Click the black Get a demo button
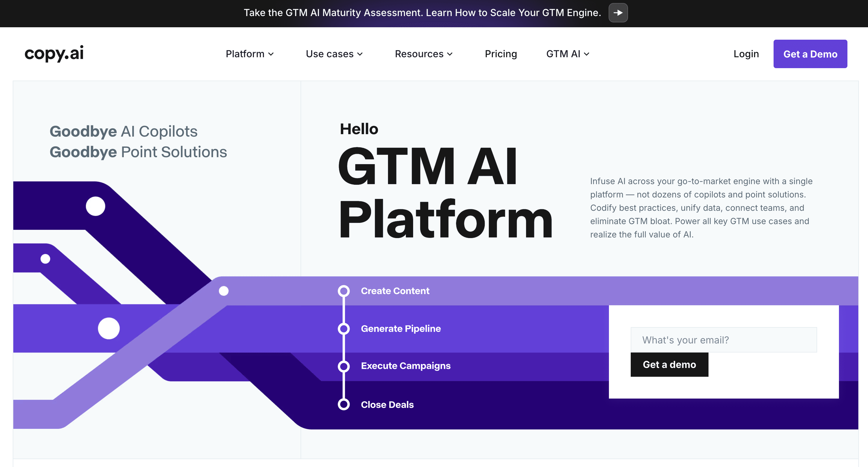The height and width of the screenshot is (467, 868). coord(669,365)
